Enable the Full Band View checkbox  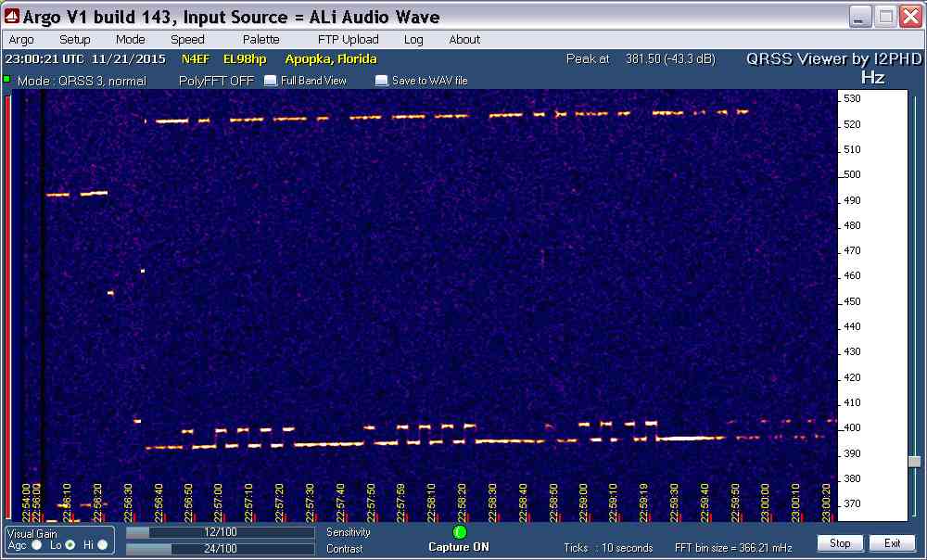[271, 81]
